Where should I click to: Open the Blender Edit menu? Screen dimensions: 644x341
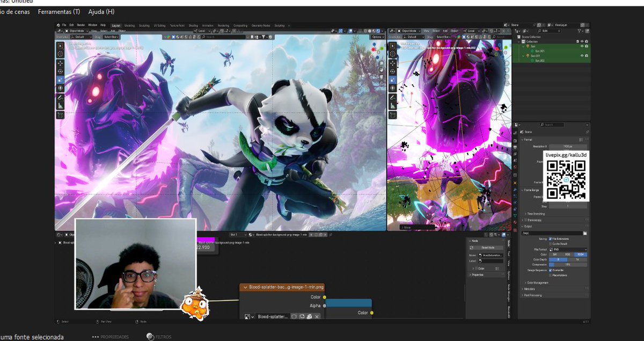(71, 25)
